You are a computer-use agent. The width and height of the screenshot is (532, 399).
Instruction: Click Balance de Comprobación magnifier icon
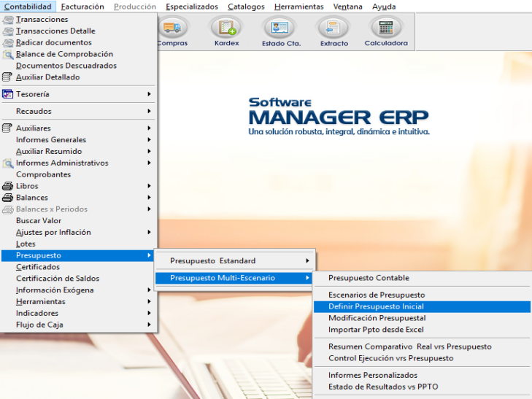8,55
